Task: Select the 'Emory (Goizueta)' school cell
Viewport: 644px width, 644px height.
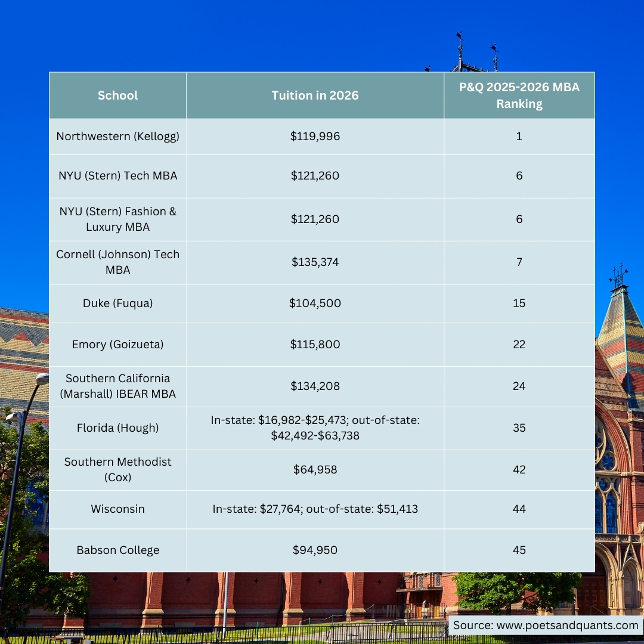Action: coord(117,344)
